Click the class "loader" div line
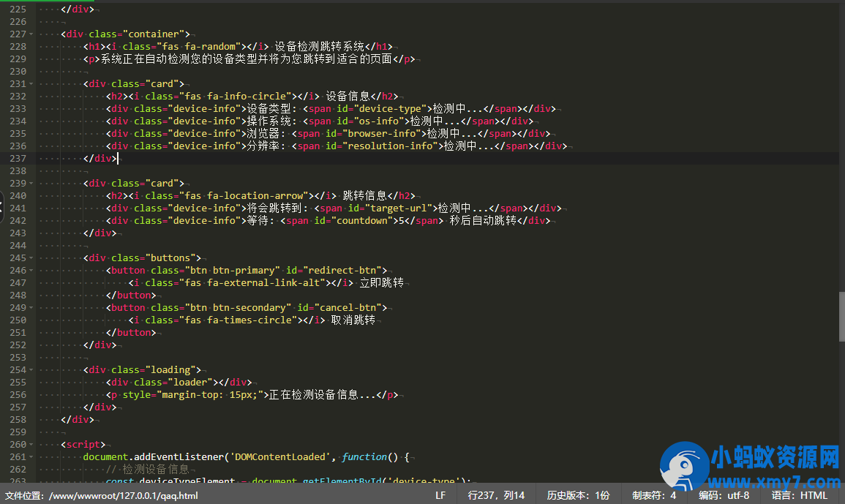 tap(179, 383)
